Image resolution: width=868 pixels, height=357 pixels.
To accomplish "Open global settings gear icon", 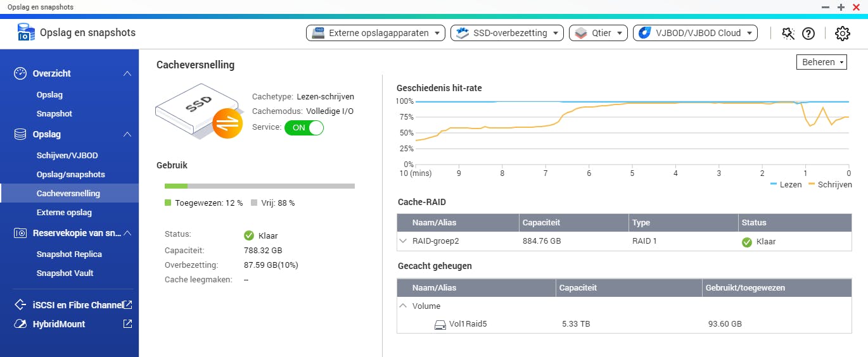I will pos(842,34).
